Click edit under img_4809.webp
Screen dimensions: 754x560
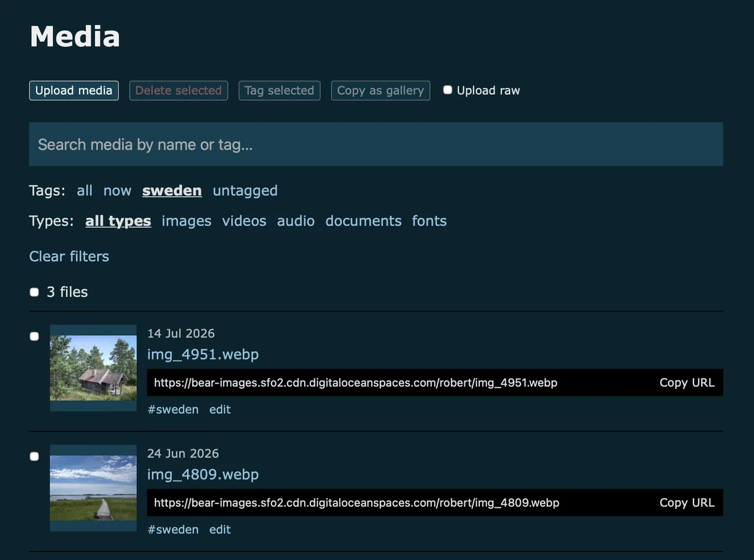point(220,529)
